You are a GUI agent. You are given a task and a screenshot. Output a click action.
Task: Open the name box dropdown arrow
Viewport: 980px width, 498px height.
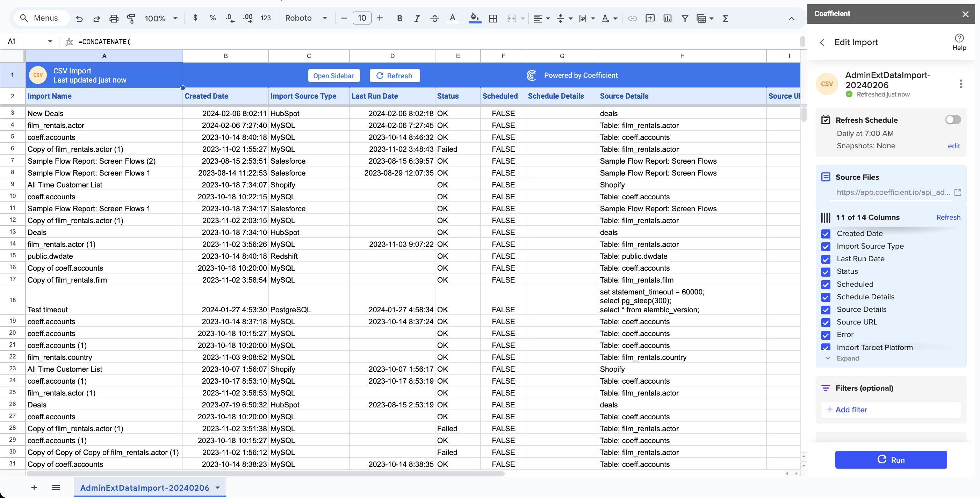(50, 41)
